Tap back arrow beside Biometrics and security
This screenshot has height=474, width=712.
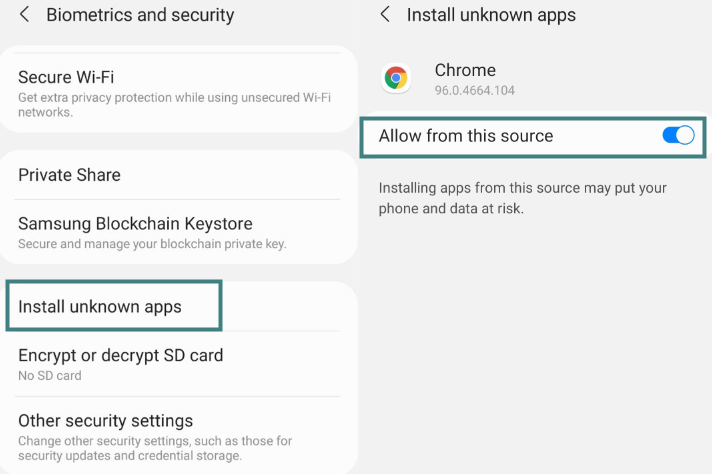tap(24, 15)
